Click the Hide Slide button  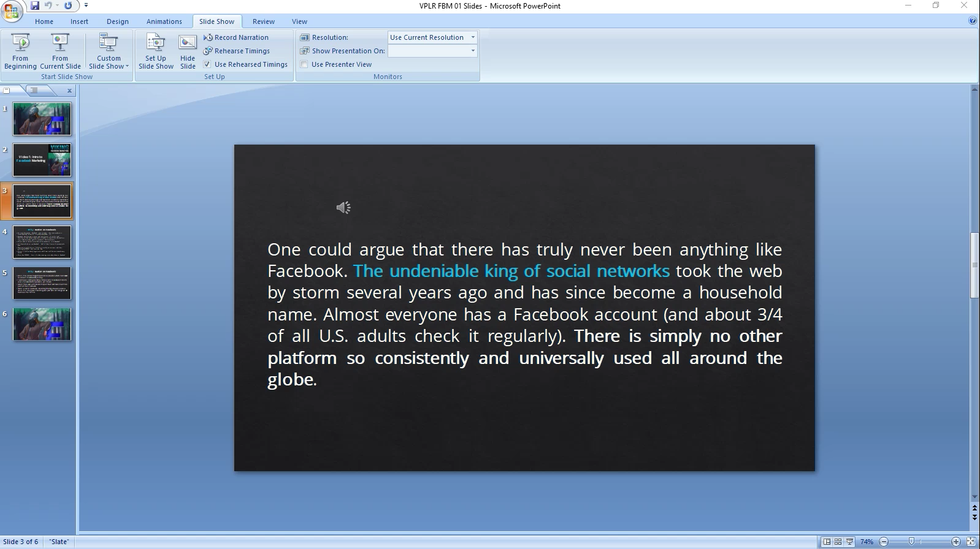(x=188, y=51)
